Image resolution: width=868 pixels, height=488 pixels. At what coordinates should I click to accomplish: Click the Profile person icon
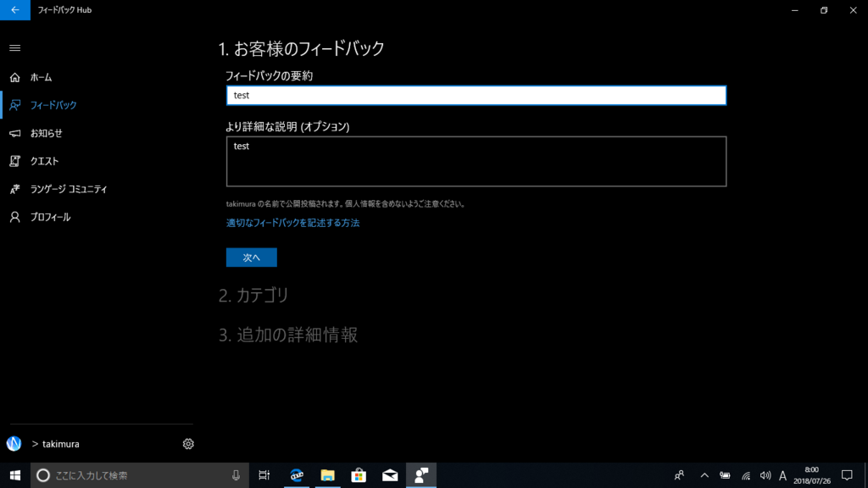[15, 217]
